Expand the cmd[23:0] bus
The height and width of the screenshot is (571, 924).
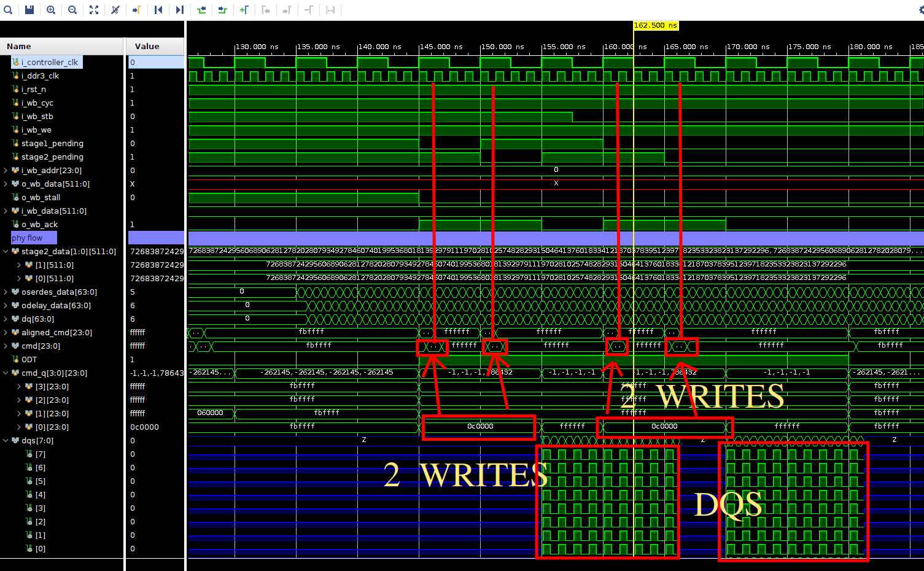click(x=6, y=346)
